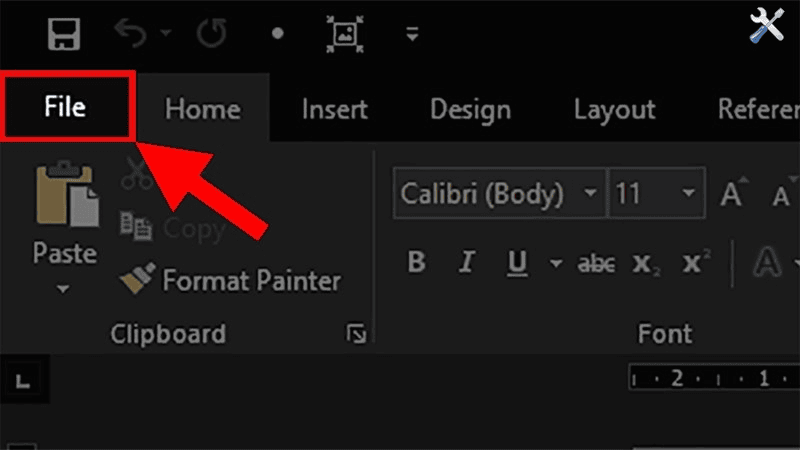Toggle Strikethrough formatting

click(x=597, y=263)
